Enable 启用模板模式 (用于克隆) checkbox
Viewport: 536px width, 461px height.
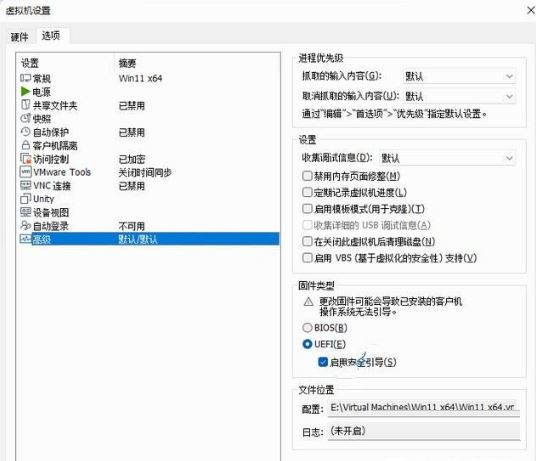(307, 208)
